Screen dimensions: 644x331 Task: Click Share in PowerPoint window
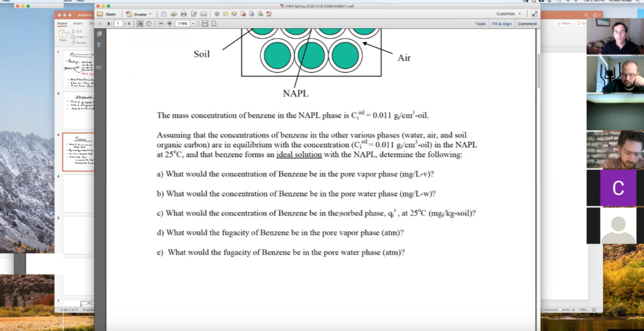(x=564, y=23)
